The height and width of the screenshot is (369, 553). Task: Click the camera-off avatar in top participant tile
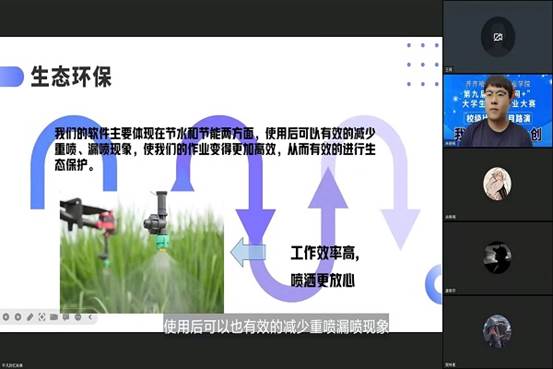pyautogui.click(x=498, y=36)
